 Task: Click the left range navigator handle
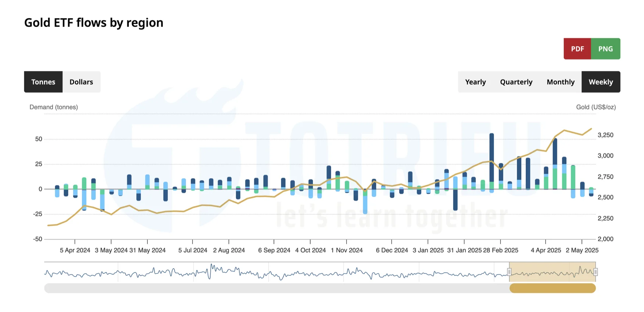click(x=509, y=272)
